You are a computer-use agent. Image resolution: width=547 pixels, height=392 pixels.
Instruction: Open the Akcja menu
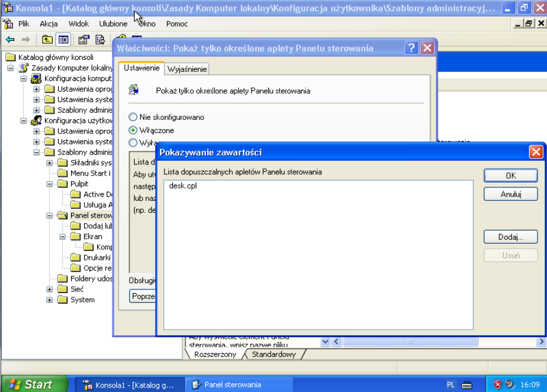click(49, 23)
